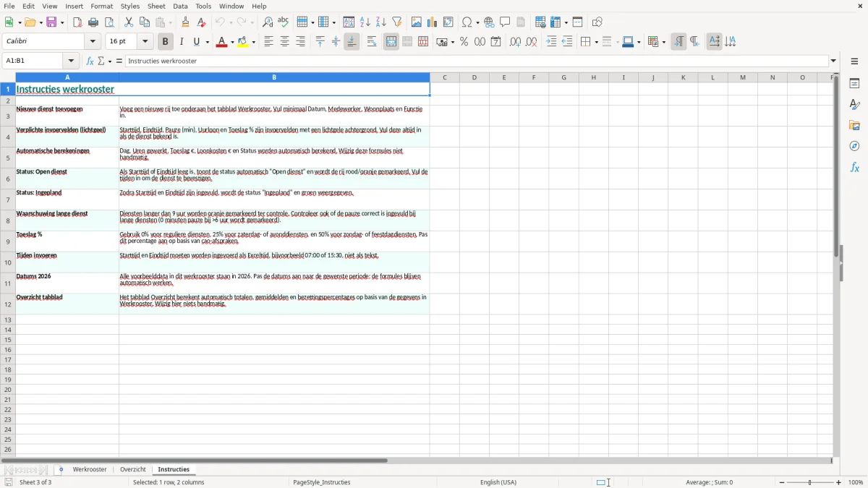Toggle Wrap Text

coord(372,42)
